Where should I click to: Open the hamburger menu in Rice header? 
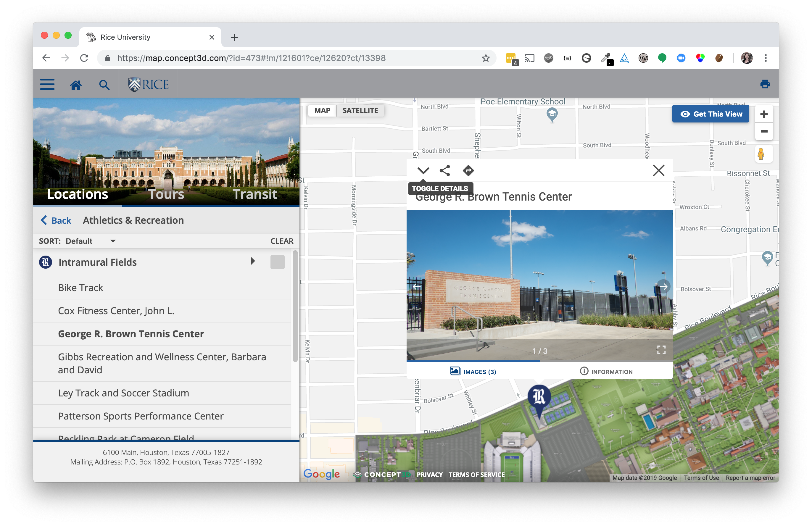pos(47,84)
